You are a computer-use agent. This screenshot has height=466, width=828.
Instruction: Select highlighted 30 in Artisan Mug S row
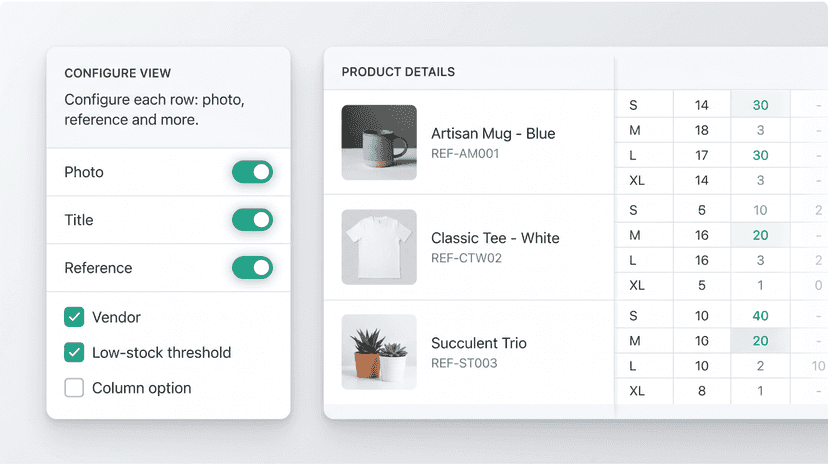[x=760, y=105]
